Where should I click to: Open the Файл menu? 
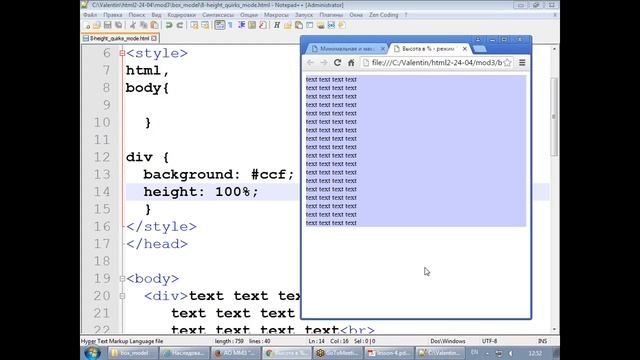(x=90, y=15)
